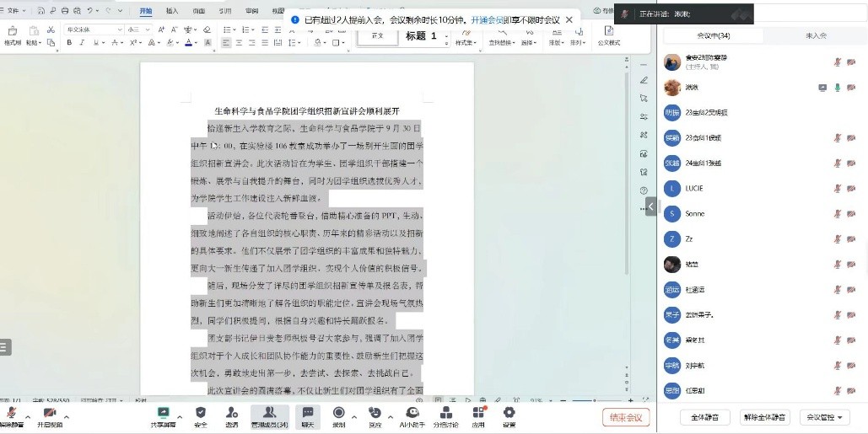Click the 结束会议 end meeting button

coord(626,417)
